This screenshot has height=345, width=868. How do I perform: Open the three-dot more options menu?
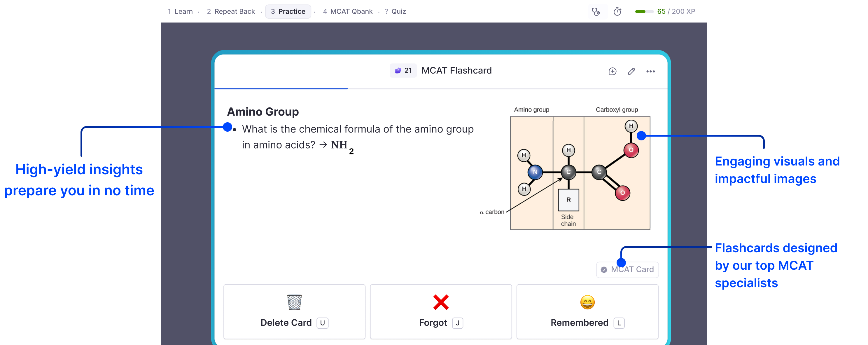point(650,72)
